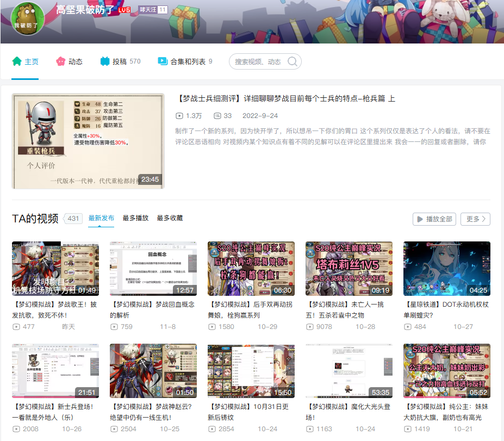Open title 梦战回血概念的解析
The width and height of the screenshot is (504, 441).
pyautogui.click(x=152, y=310)
